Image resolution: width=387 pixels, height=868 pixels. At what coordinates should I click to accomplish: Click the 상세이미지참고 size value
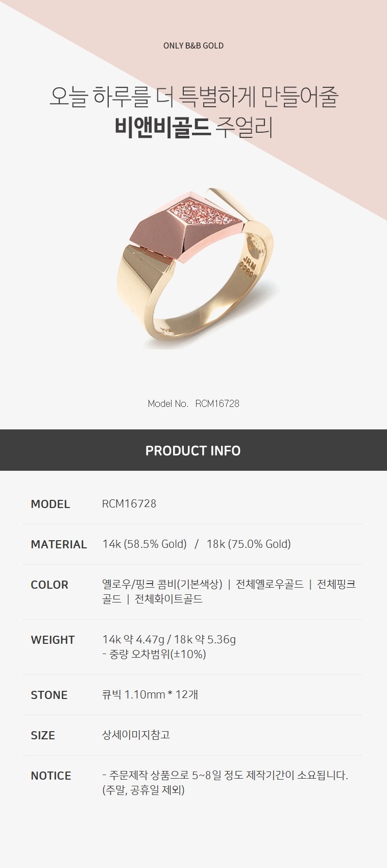pos(136,735)
